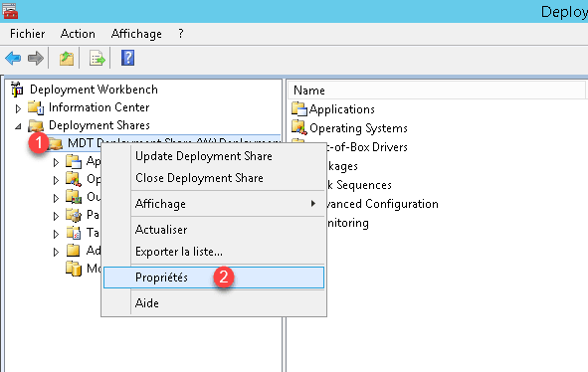Select Task Sequences in the Name list
This screenshot has height=372, width=588.
[x=359, y=185]
